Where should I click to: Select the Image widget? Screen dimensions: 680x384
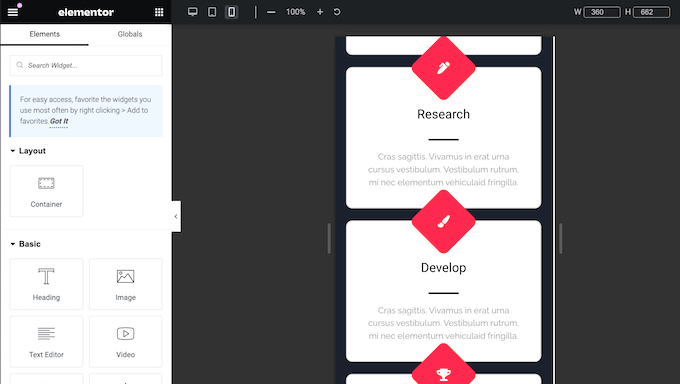point(125,284)
